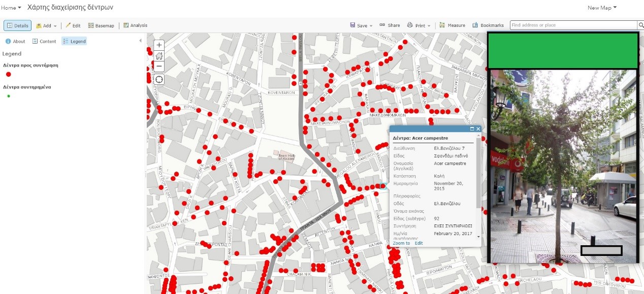Open the Basemap gallery
The width and height of the screenshot is (644, 294).
click(101, 25)
